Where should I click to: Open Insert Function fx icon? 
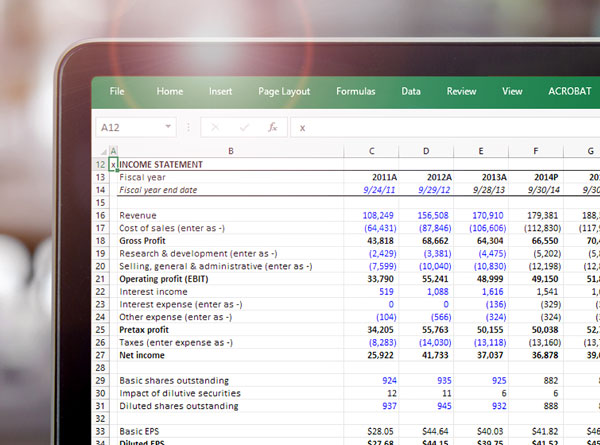(272, 127)
